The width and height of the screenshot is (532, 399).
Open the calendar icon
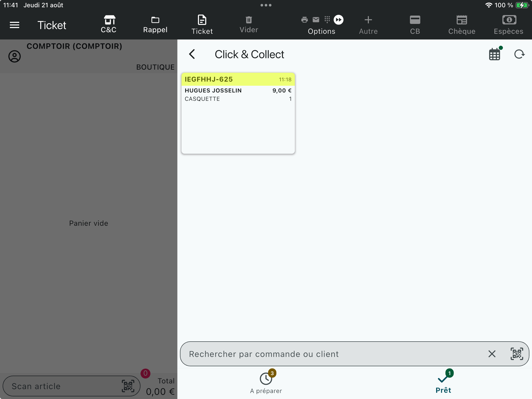[494, 55]
